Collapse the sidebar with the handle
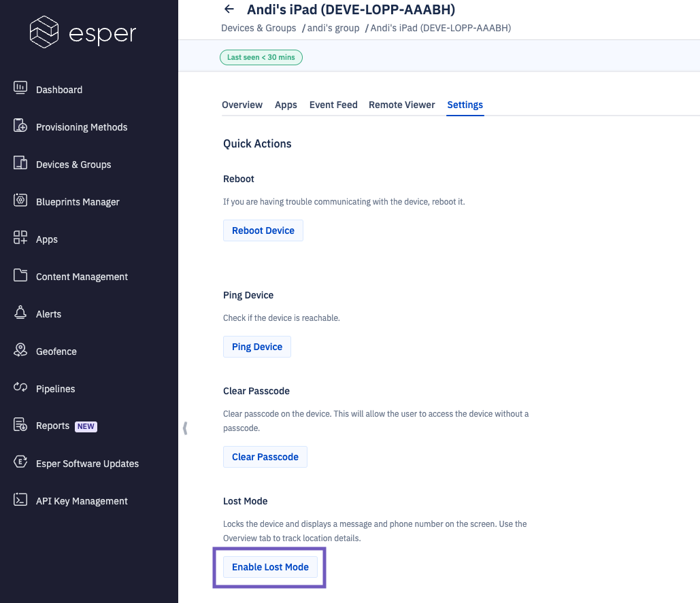Screen dimensions: 700x603 (x=185, y=428)
